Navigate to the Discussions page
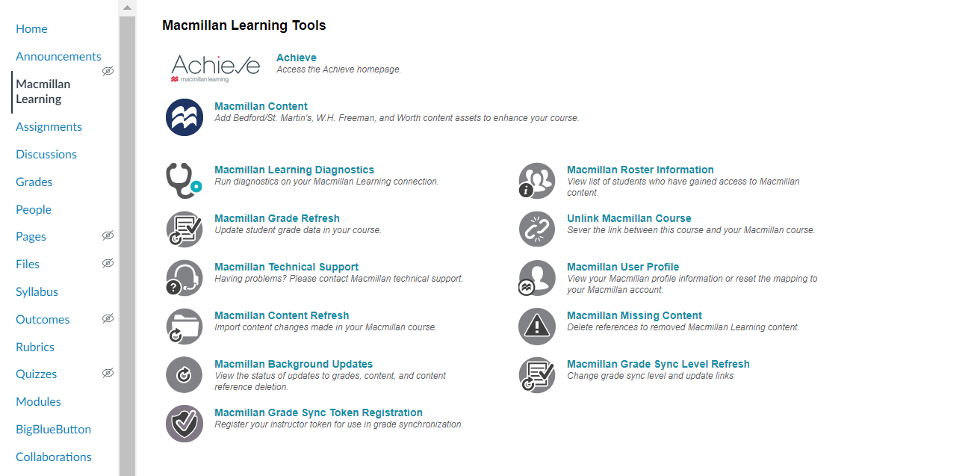 46,154
